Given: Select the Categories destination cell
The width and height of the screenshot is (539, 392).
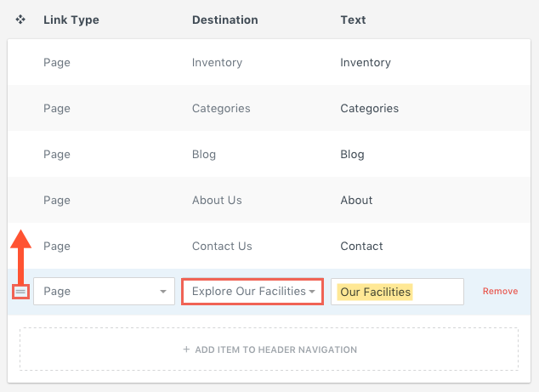Looking at the screenshot, I should (221, 108).
